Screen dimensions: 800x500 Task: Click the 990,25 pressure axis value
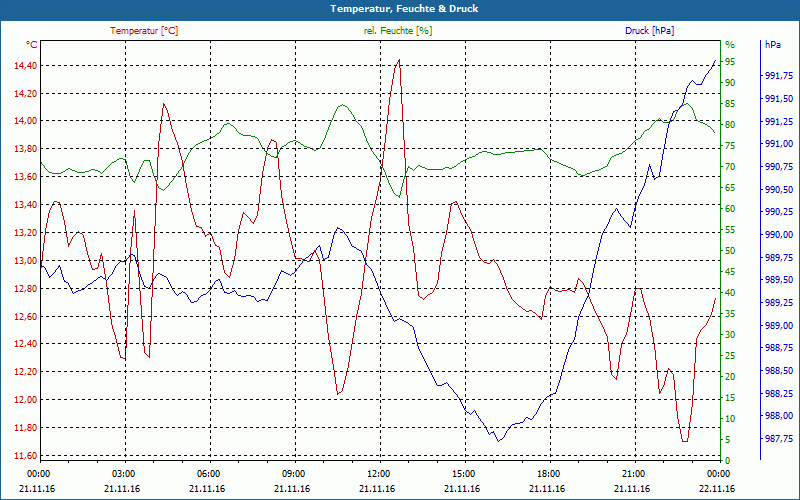pyautogui.click(x=779, y=212)
